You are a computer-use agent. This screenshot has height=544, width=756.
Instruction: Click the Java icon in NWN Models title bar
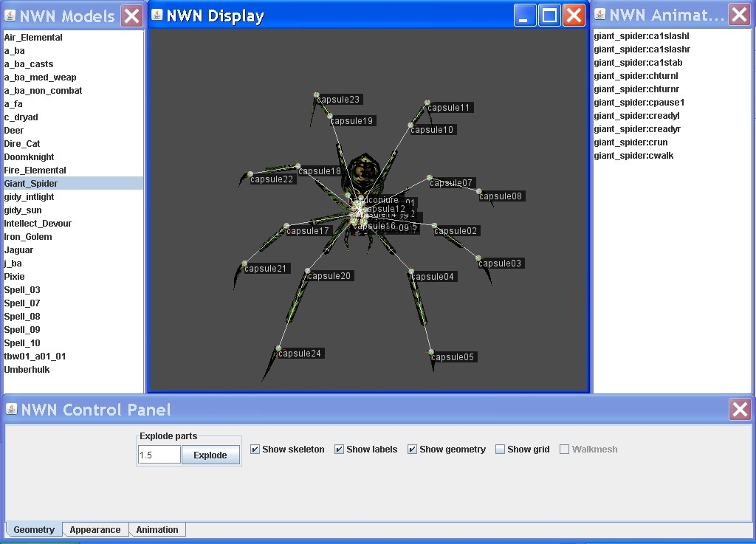(10, 16)
